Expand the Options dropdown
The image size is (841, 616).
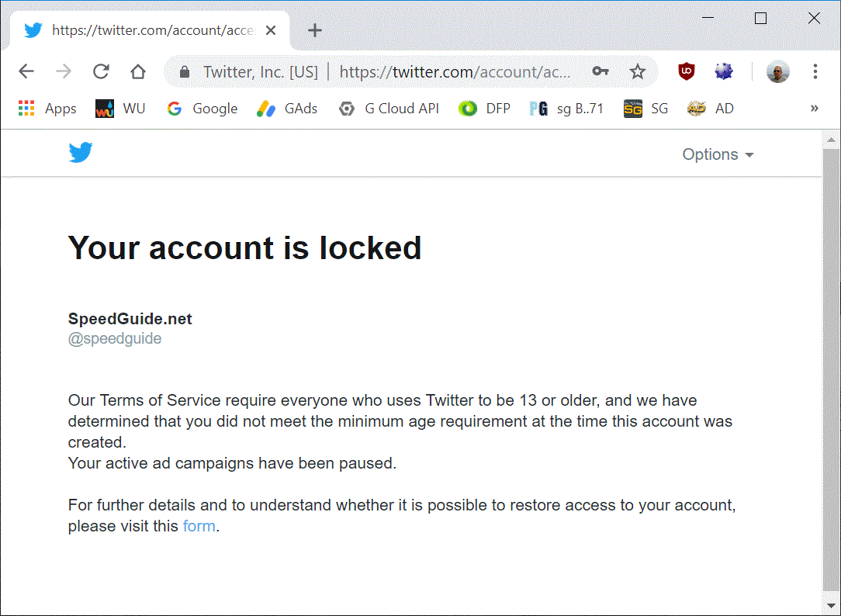718,154
